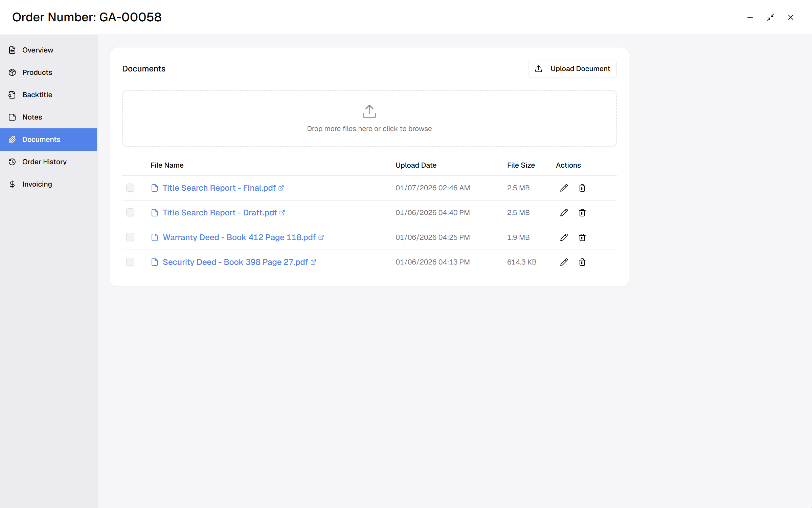Click external-link icon beside Warranty Deed file

[321, 237]
